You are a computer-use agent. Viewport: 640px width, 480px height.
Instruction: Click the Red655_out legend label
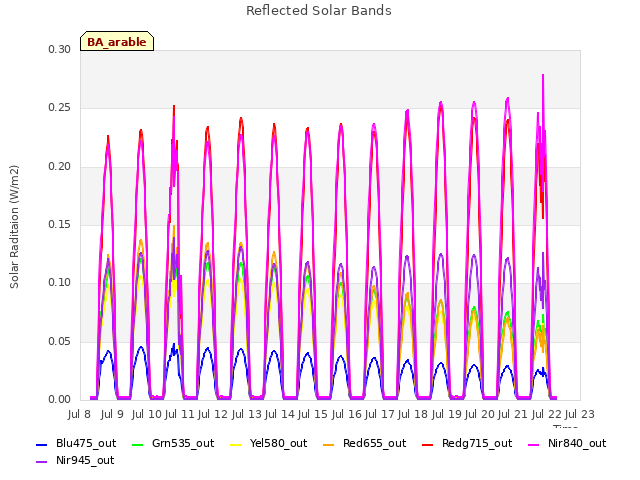pyautogui.click(x=374, y=443)
